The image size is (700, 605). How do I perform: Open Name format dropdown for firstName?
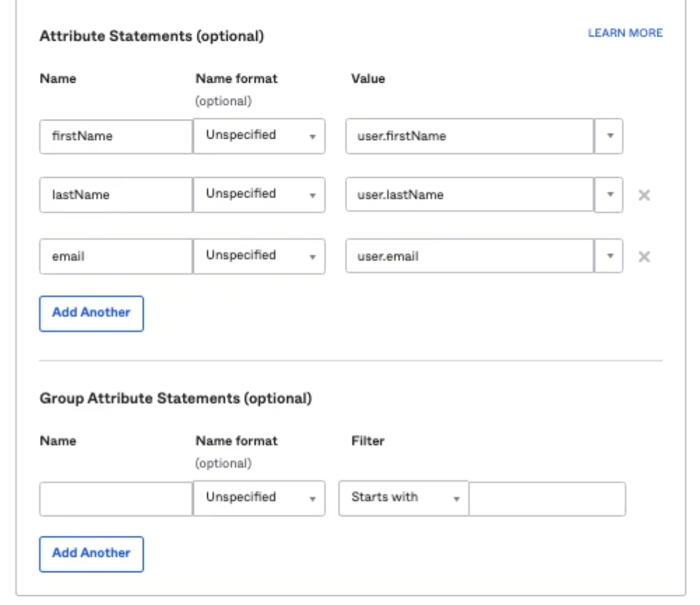point(259,136)
